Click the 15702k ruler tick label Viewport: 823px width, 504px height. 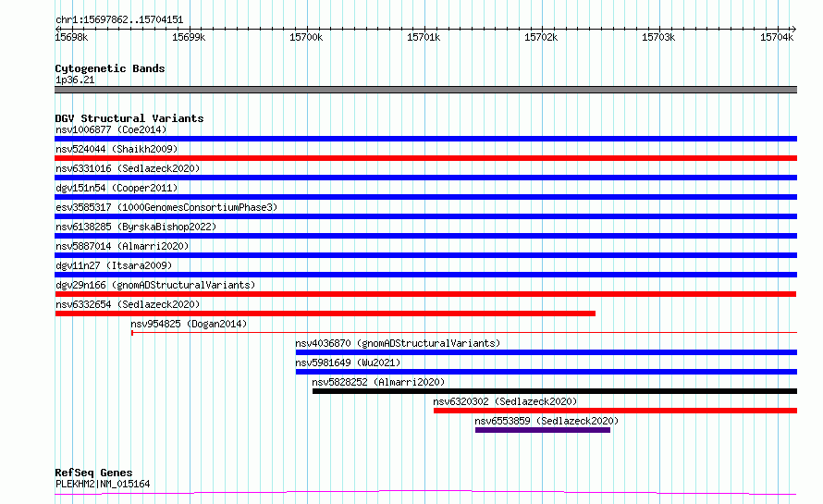pos(541,37)
